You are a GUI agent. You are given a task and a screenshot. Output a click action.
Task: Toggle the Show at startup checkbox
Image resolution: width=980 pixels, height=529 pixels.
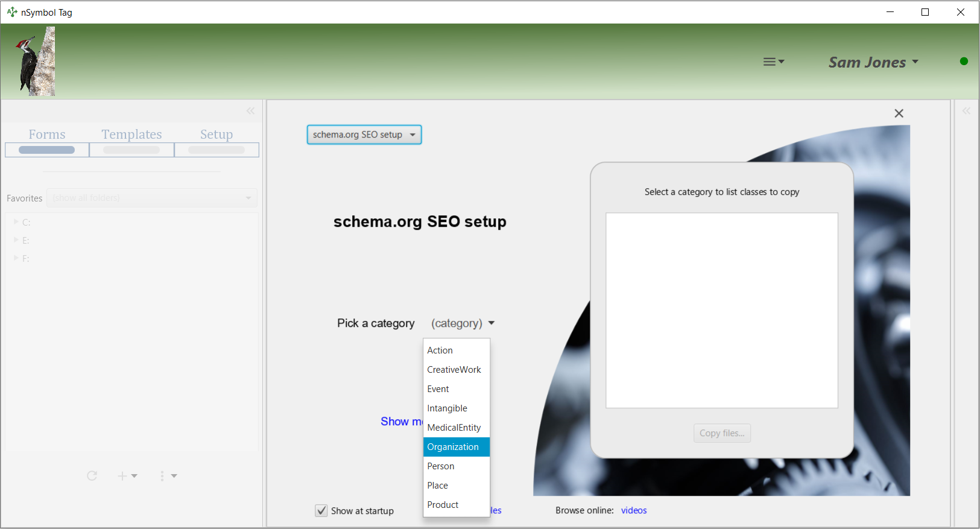click(321, 511)
